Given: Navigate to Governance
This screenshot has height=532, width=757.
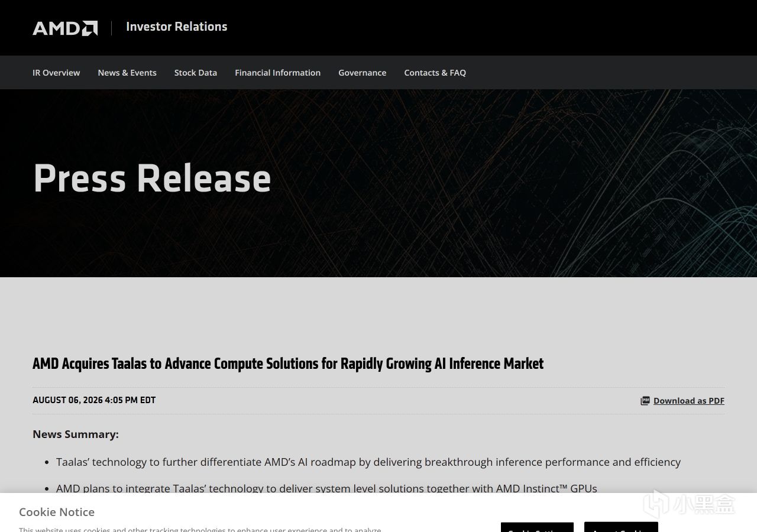Looking at the screenshot, I should (363, 73).
